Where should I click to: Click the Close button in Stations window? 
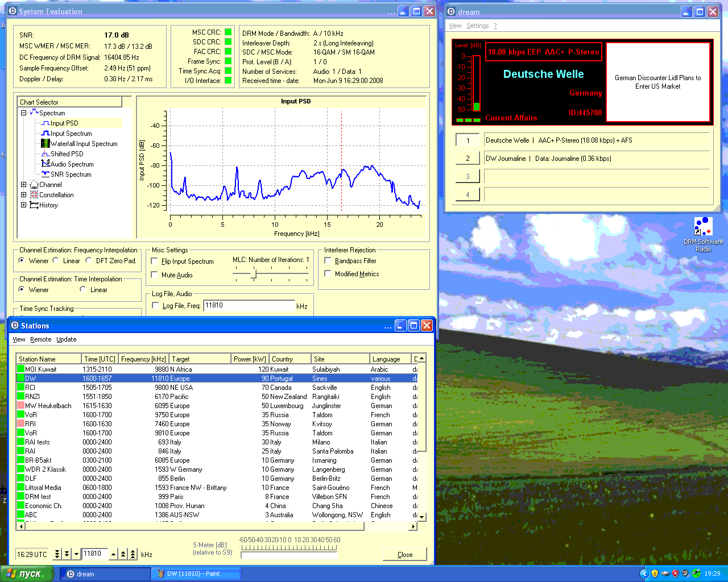pos(405,554)
